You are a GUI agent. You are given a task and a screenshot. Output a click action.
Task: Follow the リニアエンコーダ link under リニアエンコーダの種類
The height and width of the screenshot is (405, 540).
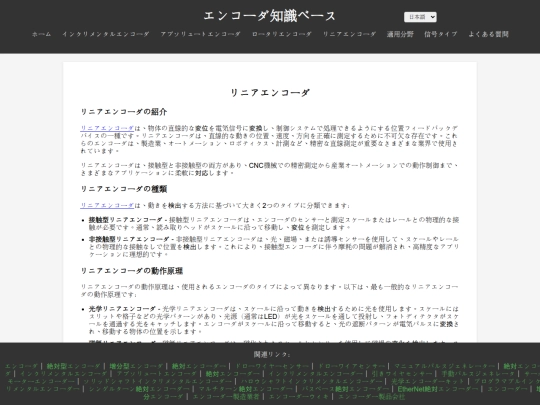click(107, 205)
